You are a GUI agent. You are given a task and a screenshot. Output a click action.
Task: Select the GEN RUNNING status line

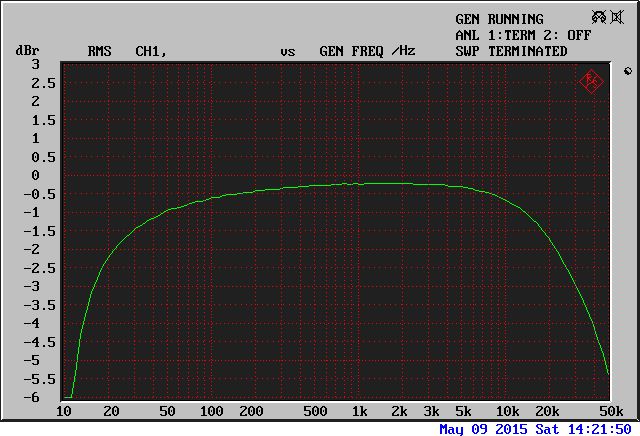(x=499, y=19)
